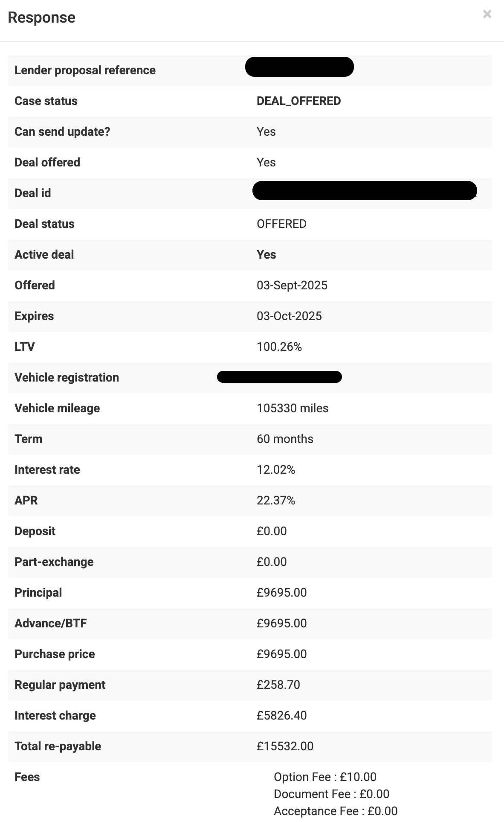This screenshot has width=504, height=822.
Task: Click the Interest rate 12.02% value
Action: (275, 469)
